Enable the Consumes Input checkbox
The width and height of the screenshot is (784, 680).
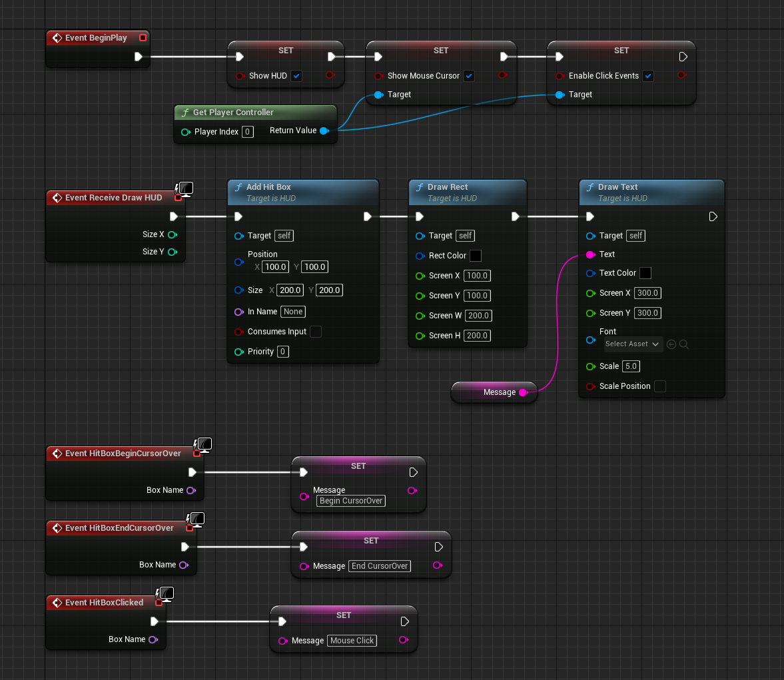point(316,332)
